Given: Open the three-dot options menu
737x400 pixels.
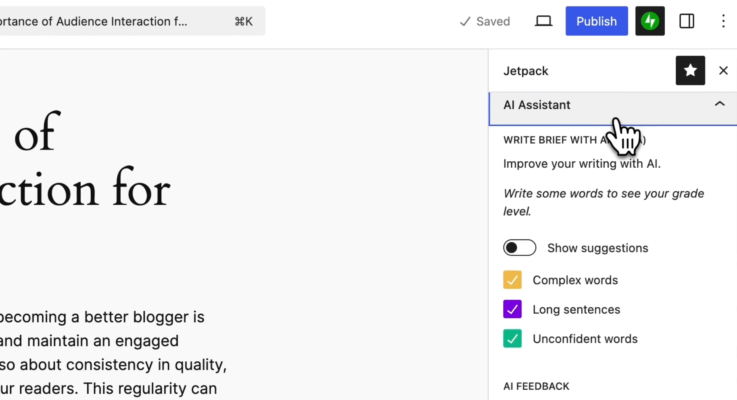Looking at the screenshot, I should click(x=723, y=21).
